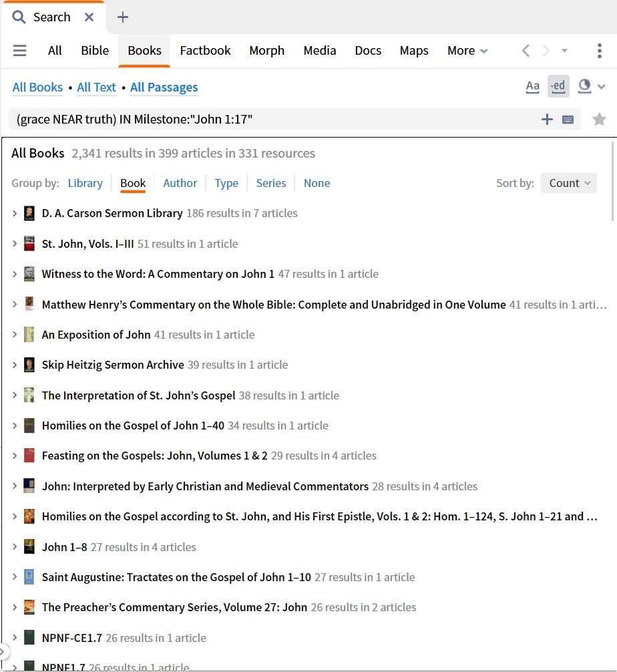Image resolution: width=617 pixels, height=672 pixels.
Task: Expand John: Interpreted by Early Christian Commentators
Action: pyautogui.click(x=15, y=486)
